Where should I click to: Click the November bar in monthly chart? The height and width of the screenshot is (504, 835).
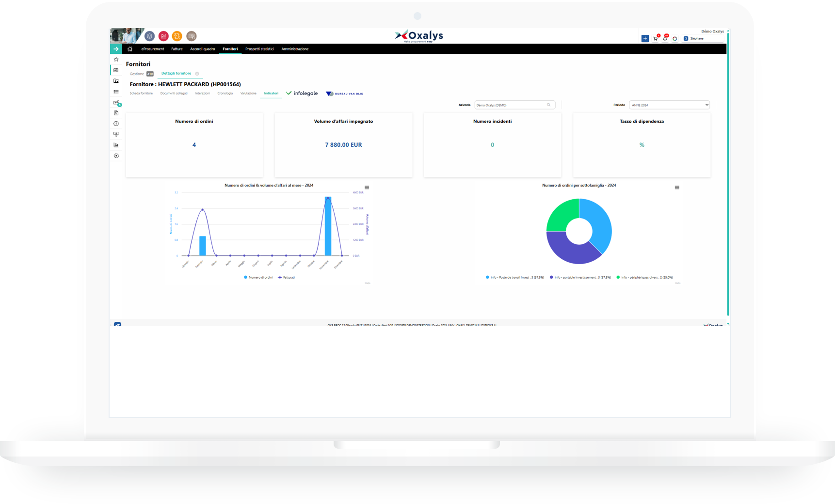point(328,226)
